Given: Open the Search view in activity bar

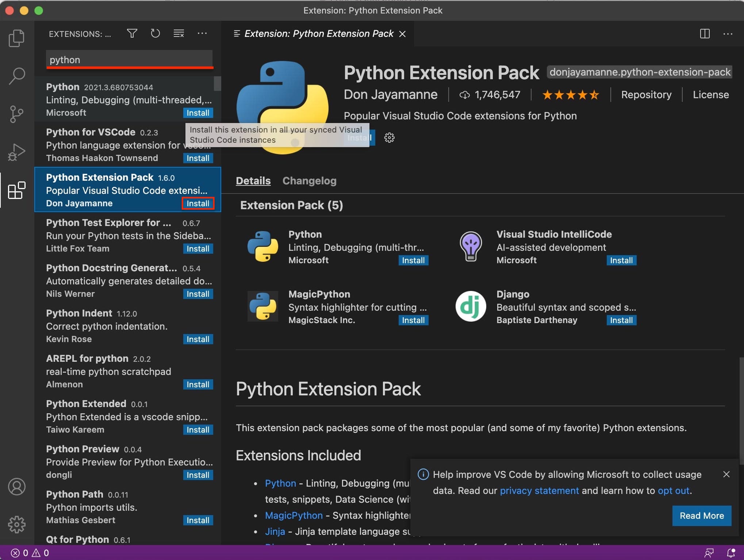Looking at the screenshot, I should [x=16, y=76].
